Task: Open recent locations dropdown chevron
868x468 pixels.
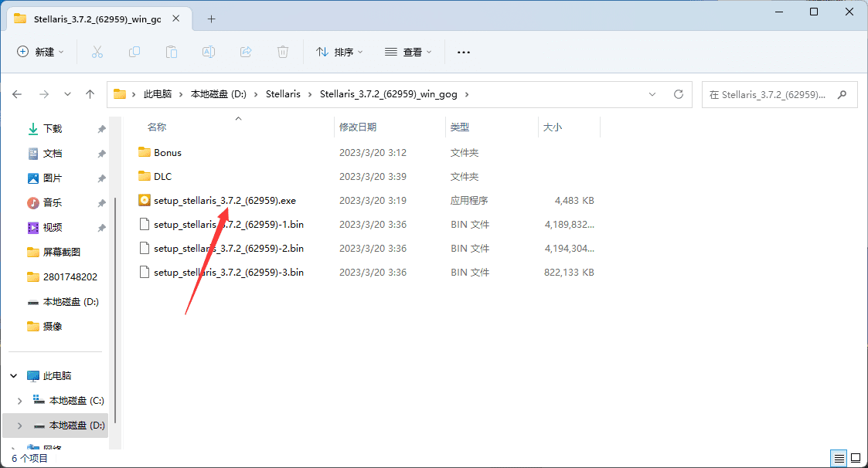Action: click(67, 94)
